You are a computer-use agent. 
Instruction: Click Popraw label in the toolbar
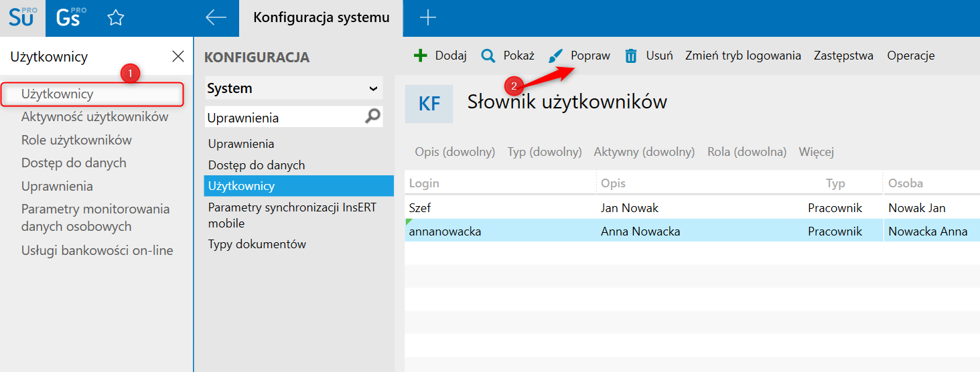tap(590, 56)
